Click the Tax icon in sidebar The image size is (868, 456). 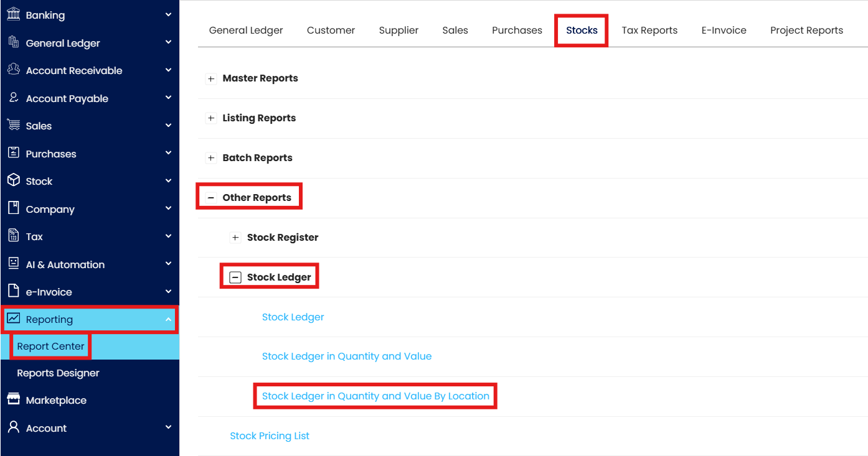point(13,236)
